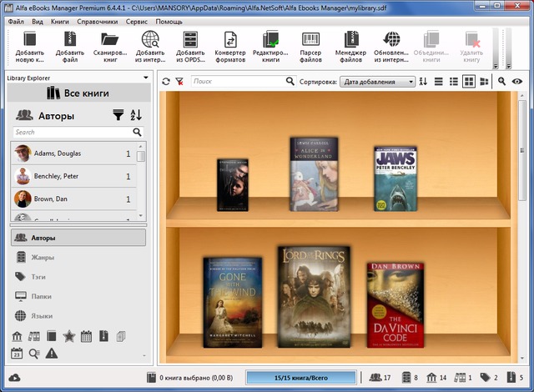Screen dimensions: 534x392
Task: Click the publishers building icon in sidebar
Action: coord(17,336)
